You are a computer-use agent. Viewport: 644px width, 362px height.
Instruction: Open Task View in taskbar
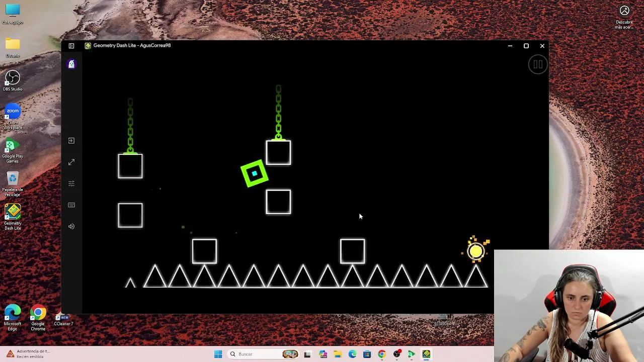[307, 354]
